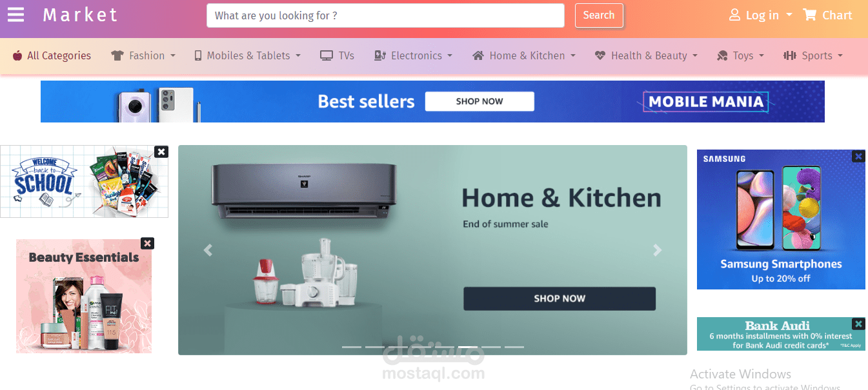Expand the Fashion dropdown menu
Screen dimensions: 868x390
[143, 55]
